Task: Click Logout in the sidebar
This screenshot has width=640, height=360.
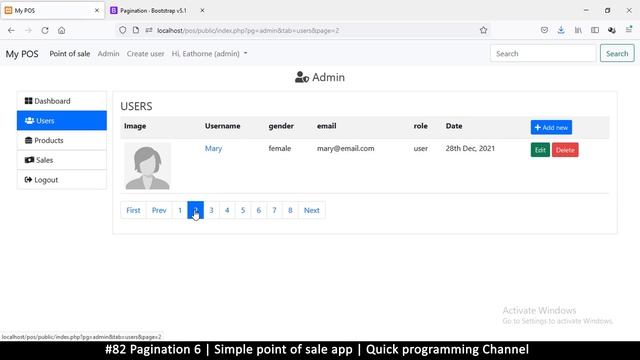Action: click(x=62, y=180)
